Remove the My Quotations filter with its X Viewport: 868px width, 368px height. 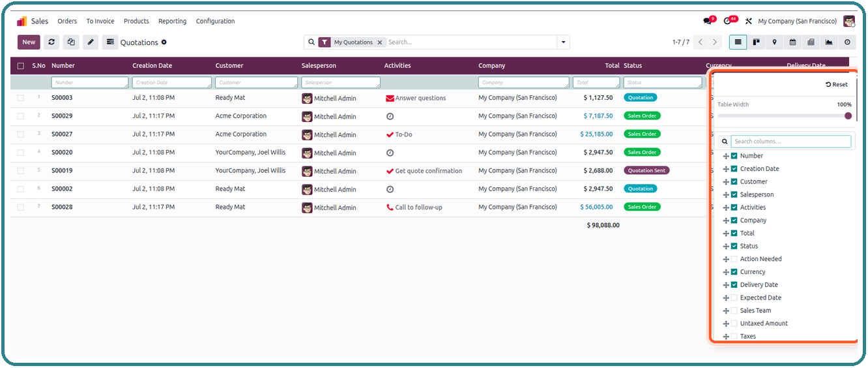point(380,42)
